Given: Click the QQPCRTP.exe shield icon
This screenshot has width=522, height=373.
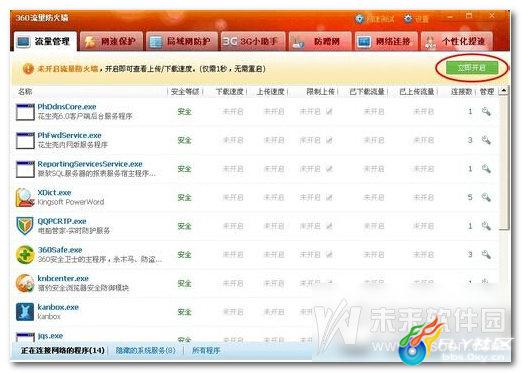Looking at the screenshot, I should point(25,226).
